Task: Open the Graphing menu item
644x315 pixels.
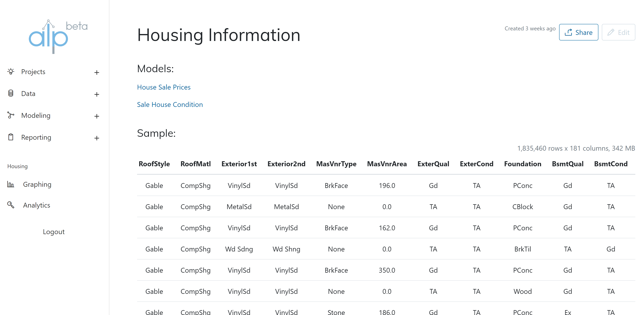Action: pos(37,184)
